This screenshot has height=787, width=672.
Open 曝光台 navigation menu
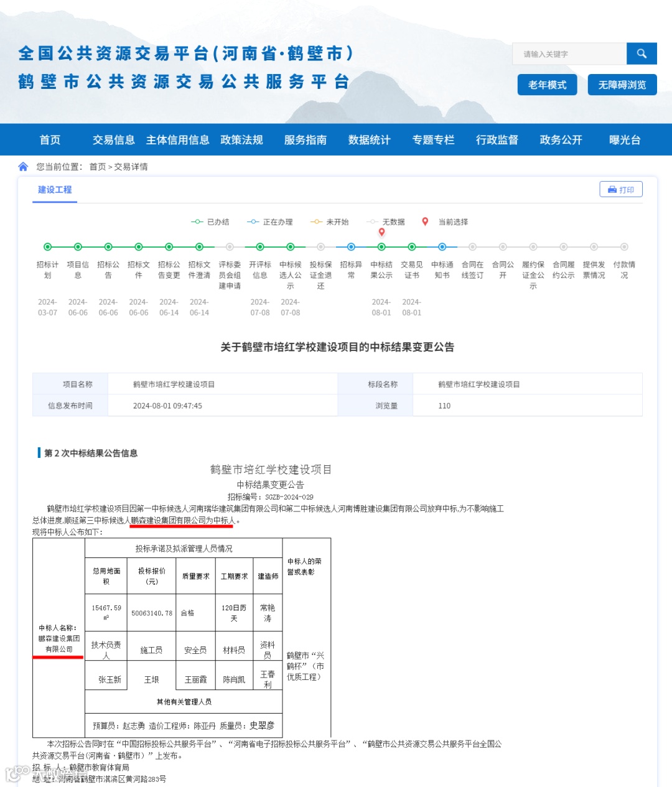625,140
